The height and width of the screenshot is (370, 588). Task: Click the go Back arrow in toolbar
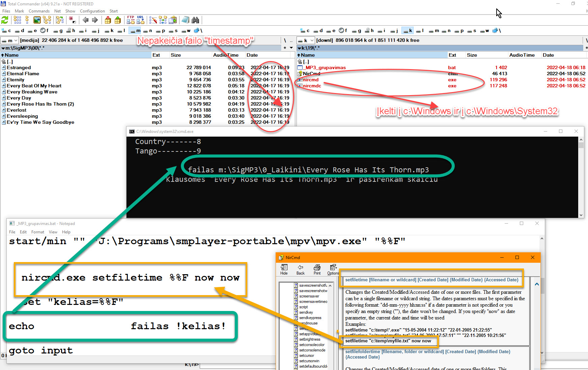86,20
